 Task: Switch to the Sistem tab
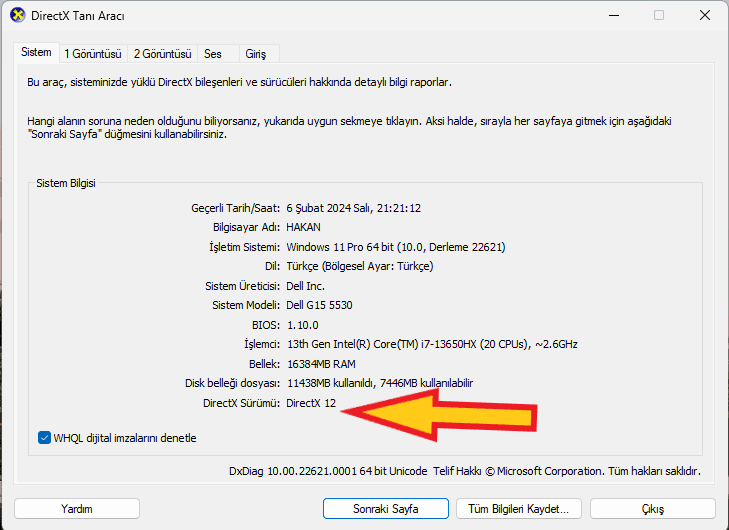pyautogui.click(x=36, y=52)
